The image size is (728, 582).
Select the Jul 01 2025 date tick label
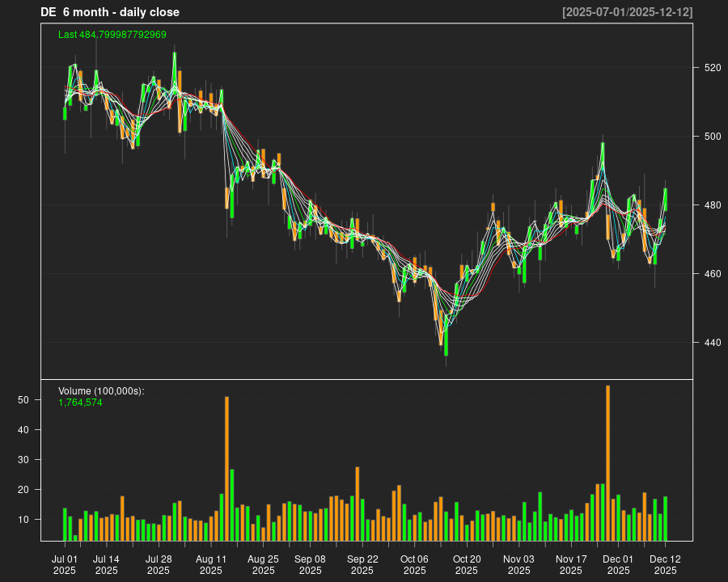click(x=65, y=564)
